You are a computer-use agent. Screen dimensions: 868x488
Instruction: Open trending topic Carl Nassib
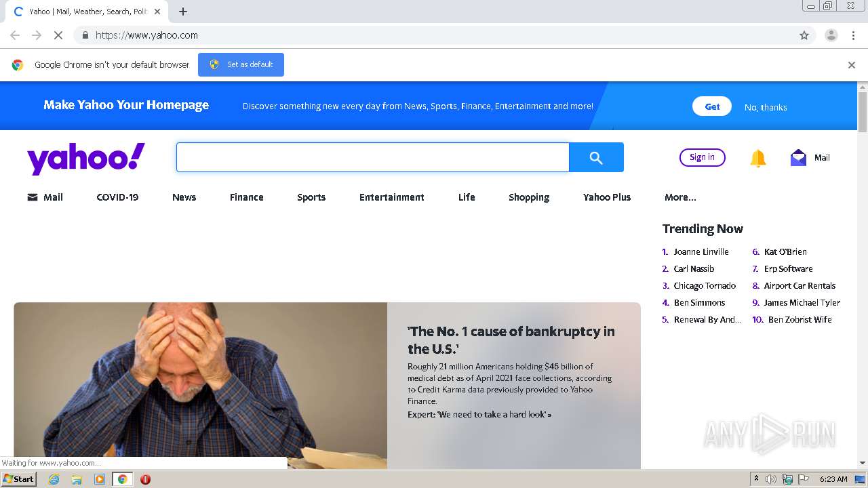(x=694, y=268)
